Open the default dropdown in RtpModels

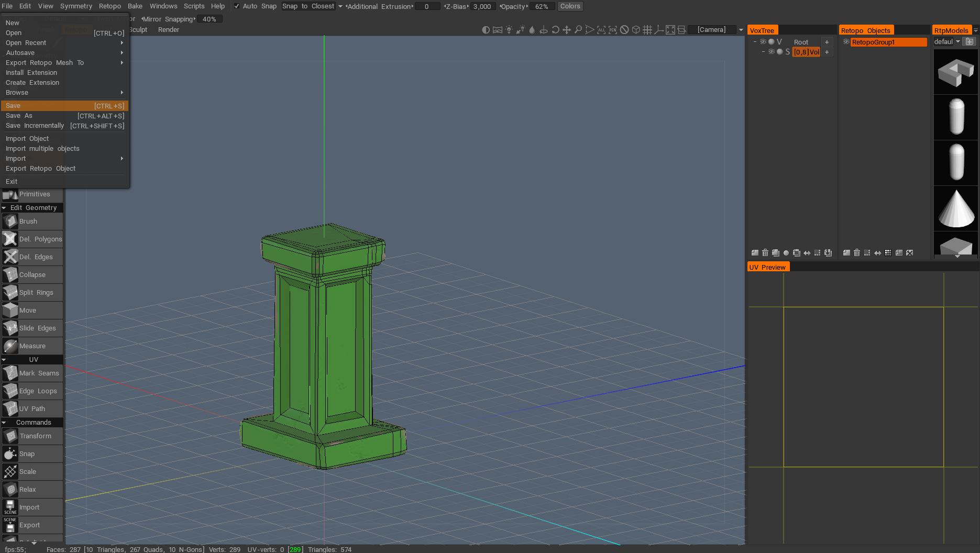958,42
